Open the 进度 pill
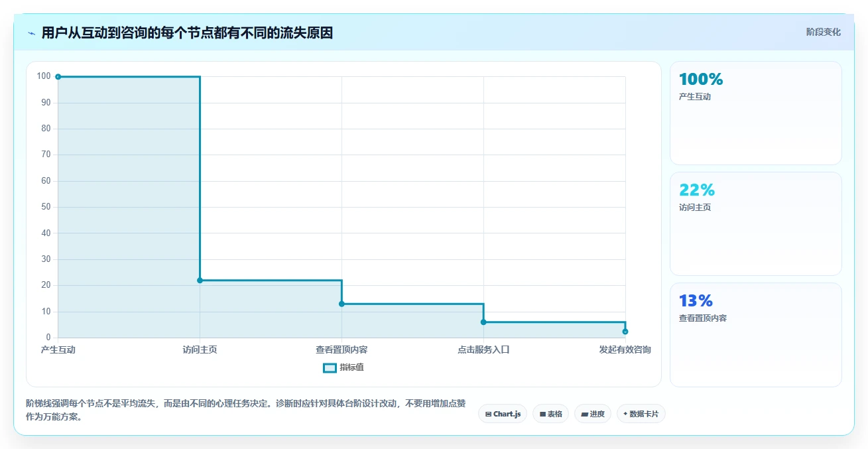This screenshot has width=868, height=449. [x=593, y=414]
